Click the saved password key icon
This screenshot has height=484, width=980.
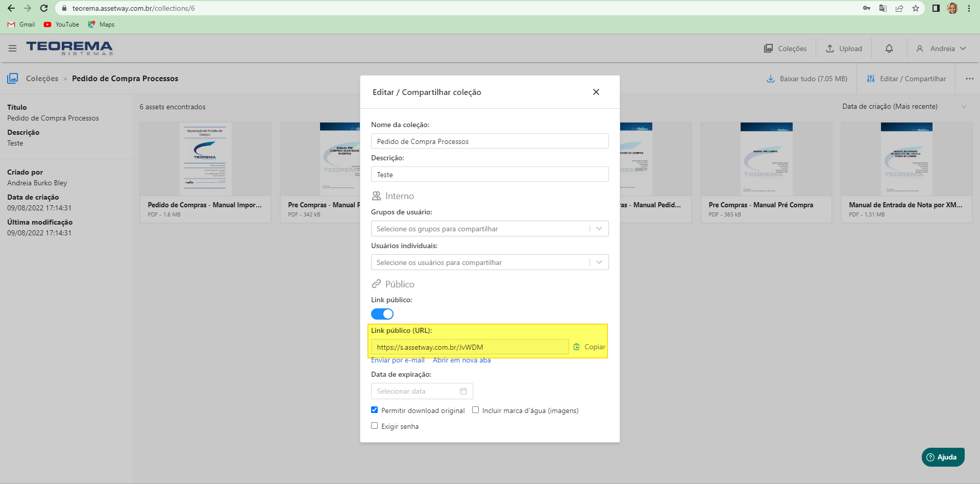pyautogui.click(x=867, y=8)
